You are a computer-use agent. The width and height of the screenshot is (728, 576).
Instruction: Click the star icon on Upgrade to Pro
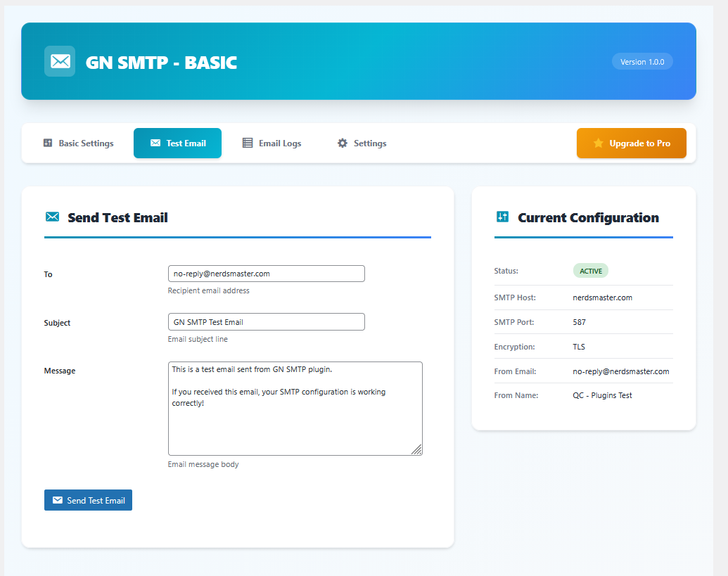coord(600,143)
